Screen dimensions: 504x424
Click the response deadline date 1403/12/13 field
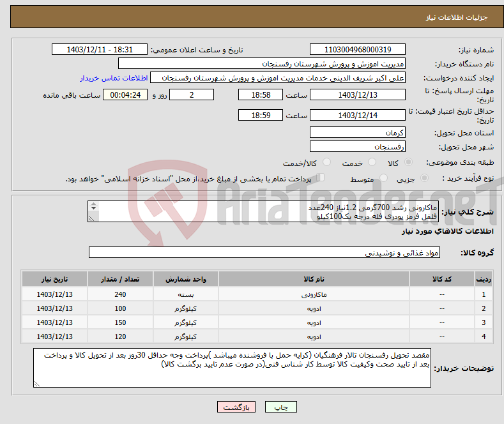coord(358,95)
